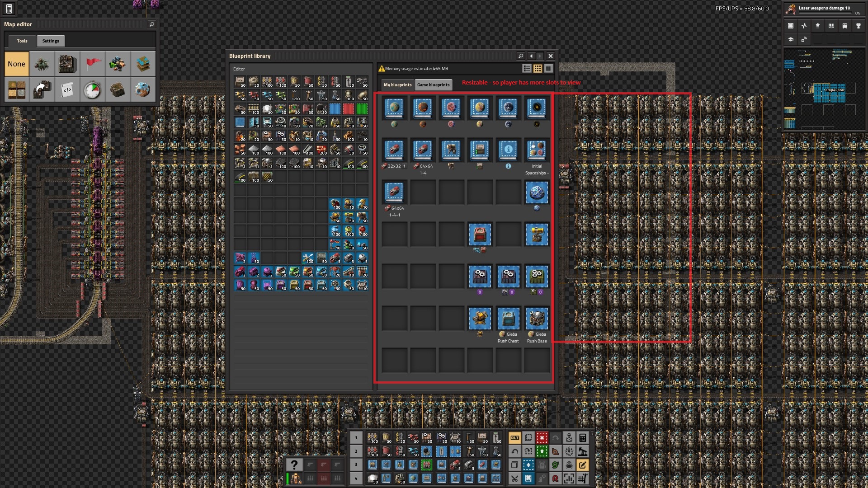
Task: Click the Laser weapons damage research bar
Action: click(824, 9)
